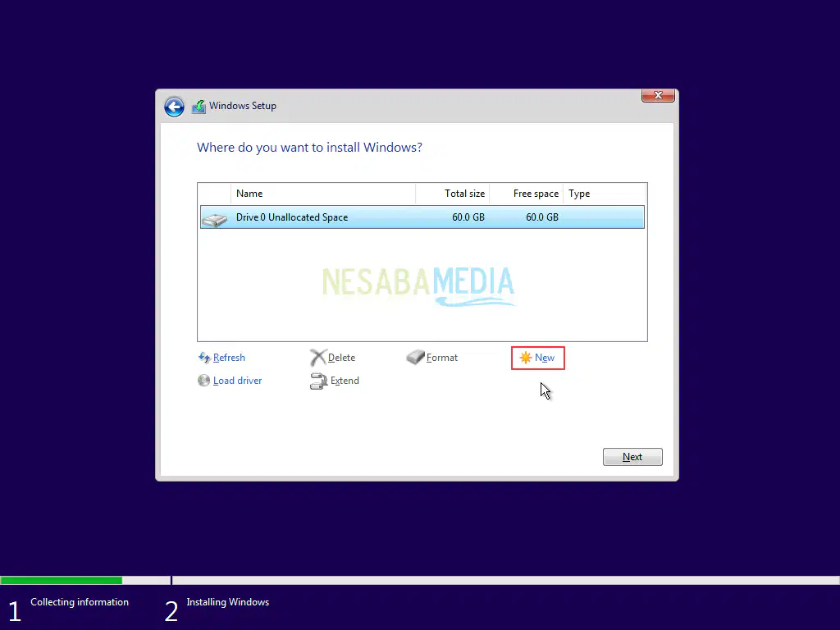This screenshot has width=840, height=630.
Task: Click the 'Where do you want to install Windows?' heading
Action: pyautogui.click(x=309, y=148)
